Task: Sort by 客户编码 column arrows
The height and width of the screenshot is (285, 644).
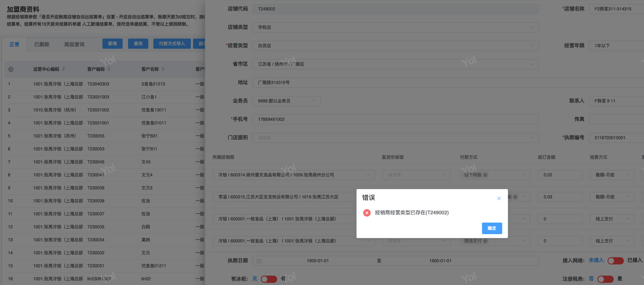Action: coord(109,69)
